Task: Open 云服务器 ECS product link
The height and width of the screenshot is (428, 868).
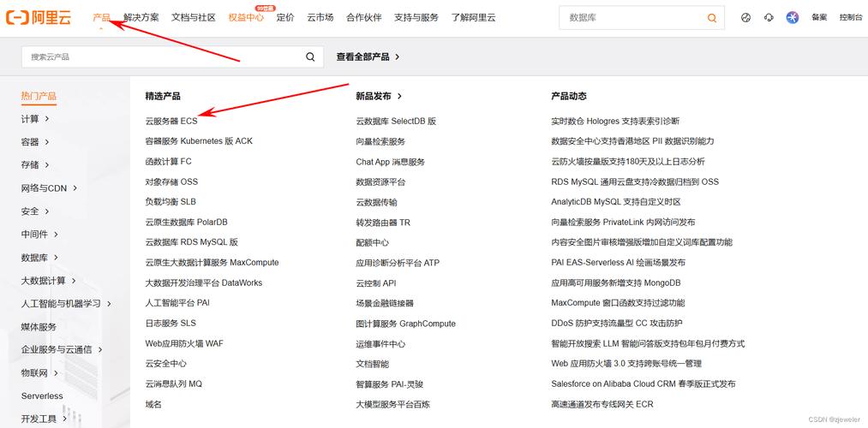Action: (171, 121)
